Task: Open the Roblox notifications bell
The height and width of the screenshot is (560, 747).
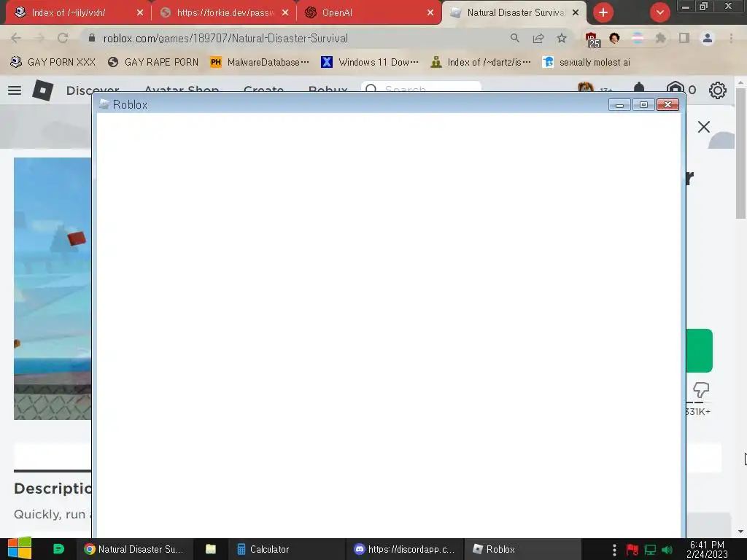Action: 639,88
